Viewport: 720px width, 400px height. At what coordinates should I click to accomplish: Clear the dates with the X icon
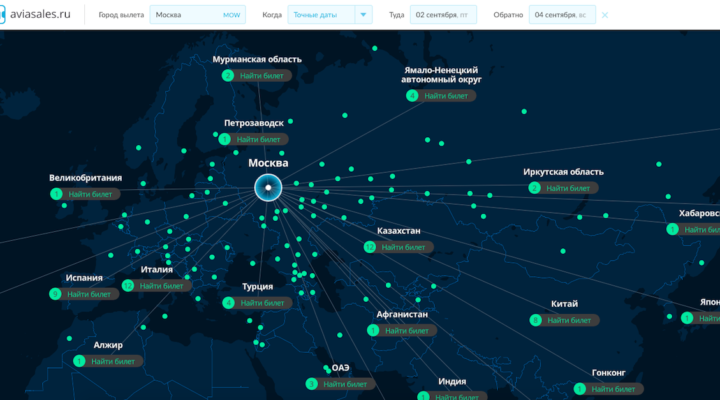(x=605, y=15)
